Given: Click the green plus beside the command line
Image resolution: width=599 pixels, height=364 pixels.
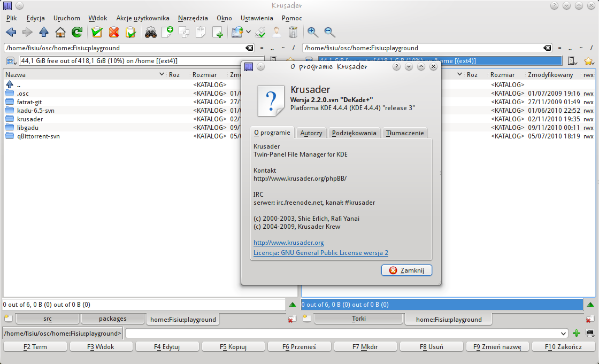Looking at the screenshot, I should pos(577,333).
